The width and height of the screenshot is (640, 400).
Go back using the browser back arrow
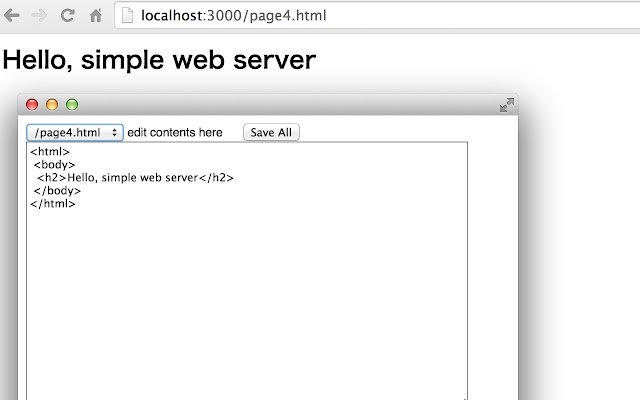pyautogui.click(x=12, y=16)
